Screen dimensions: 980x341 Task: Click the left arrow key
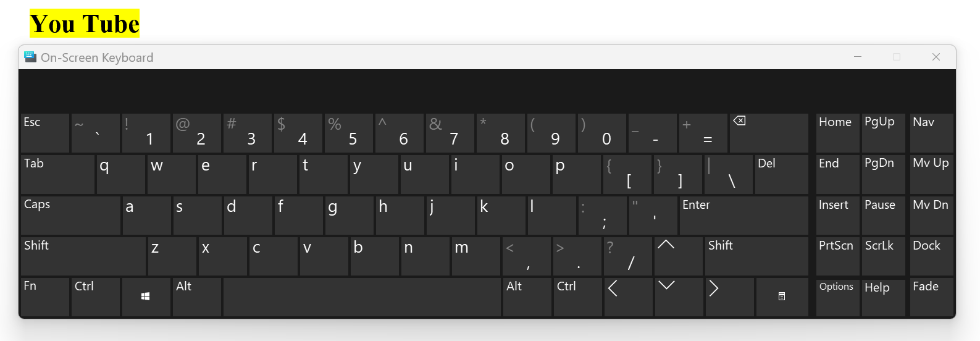pos(628,297)
